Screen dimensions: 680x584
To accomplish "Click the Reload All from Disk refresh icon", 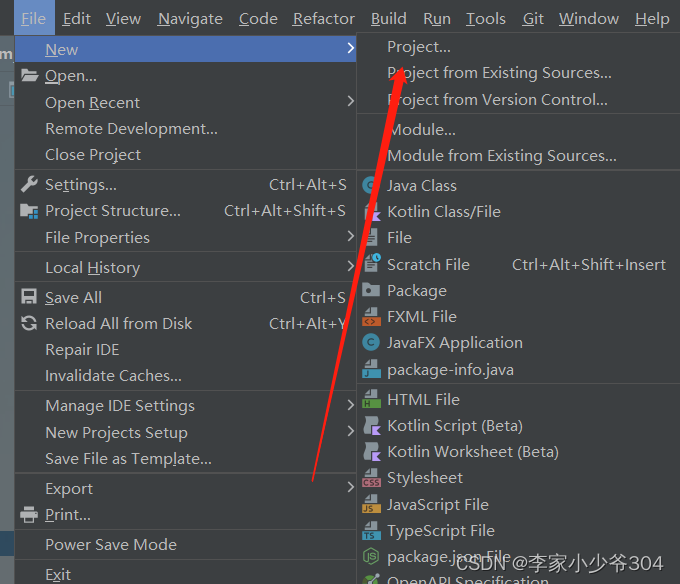I will [29, 323].
